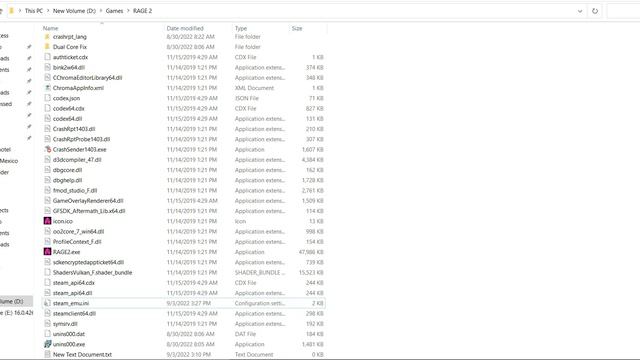Click the DAT File type cell
The width and height of the screenshot is (640, 360).
[245, 334]
